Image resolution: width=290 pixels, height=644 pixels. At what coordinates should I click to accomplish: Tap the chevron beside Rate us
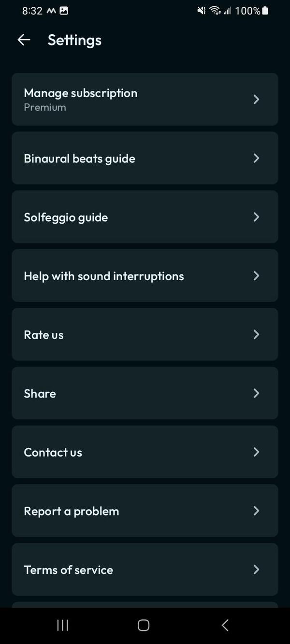pos(256,335)
